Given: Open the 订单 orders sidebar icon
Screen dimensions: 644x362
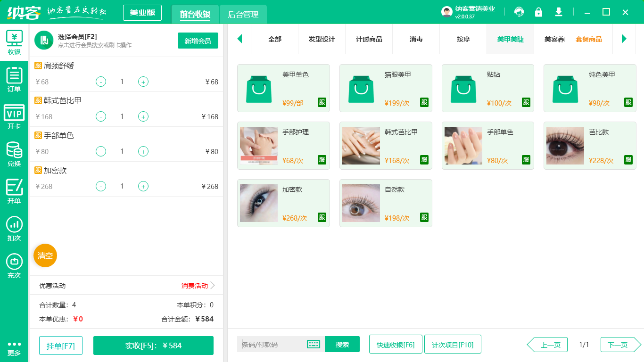Looking at the screenshot, I should pos(14,79).
